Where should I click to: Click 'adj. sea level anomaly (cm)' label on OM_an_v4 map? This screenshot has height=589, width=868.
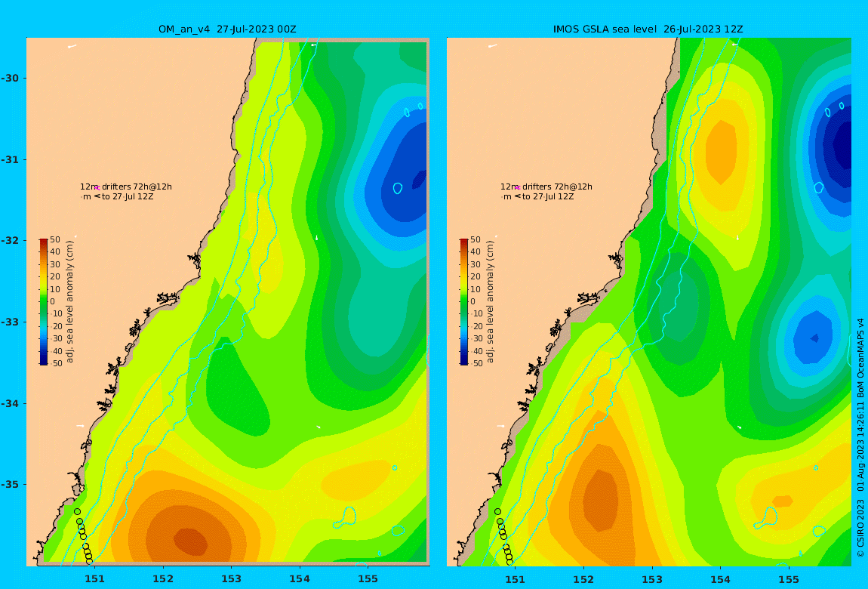tap(69, 302)
